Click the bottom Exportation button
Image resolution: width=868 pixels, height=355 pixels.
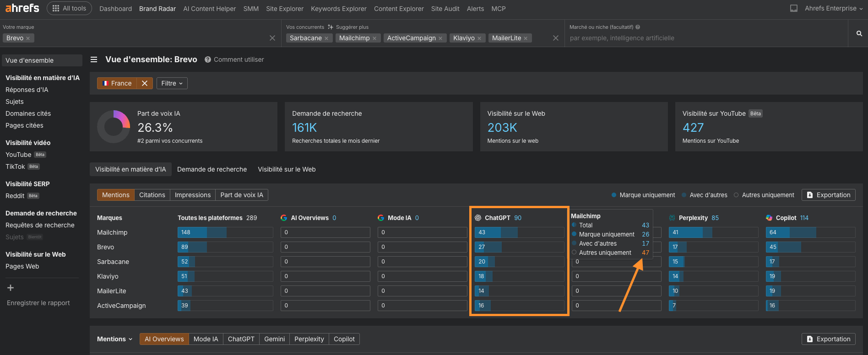pyautogui.click(x=829, y=339)
